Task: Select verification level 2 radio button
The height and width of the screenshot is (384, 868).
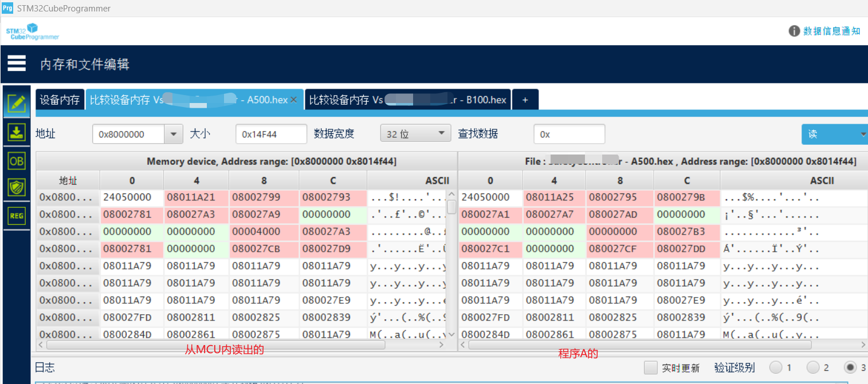Action: [x=813, y=367]
